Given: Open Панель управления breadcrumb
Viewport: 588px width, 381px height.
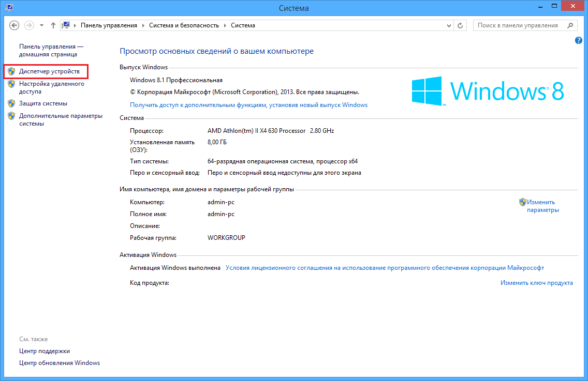Looking at the screenshot, I should click(x=109, y=25).
